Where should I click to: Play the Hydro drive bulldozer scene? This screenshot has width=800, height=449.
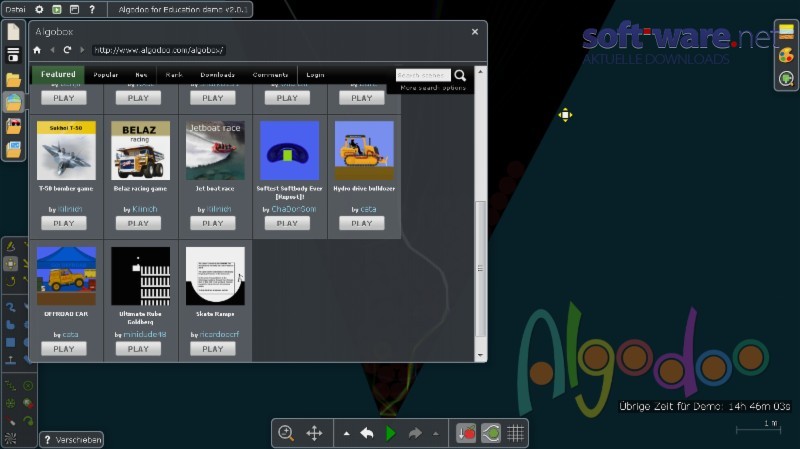click(362, 223)
